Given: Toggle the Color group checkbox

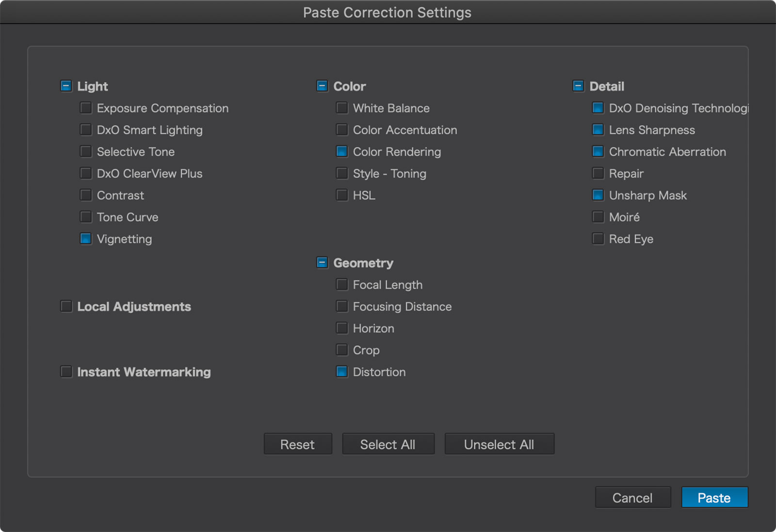Looking at the screenshot, I should point(322,86).
